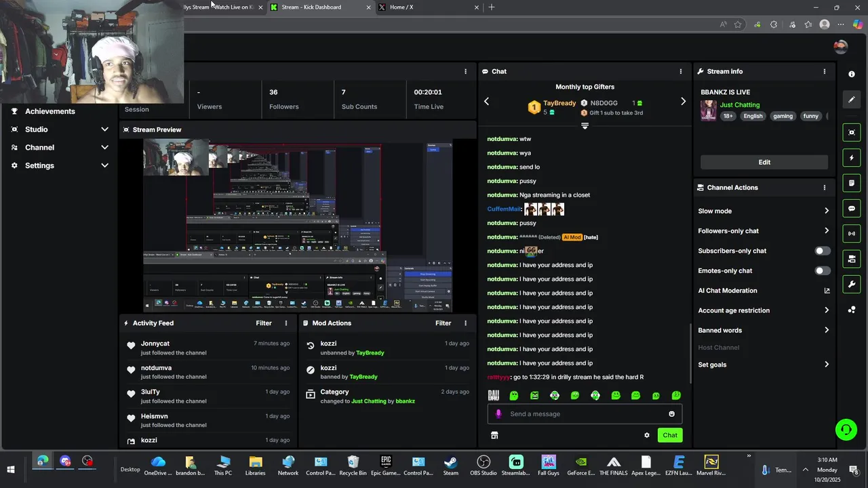Toggle Subscribers-only chat switch
The width and height of the screenshot is (868, 488).
822,251
